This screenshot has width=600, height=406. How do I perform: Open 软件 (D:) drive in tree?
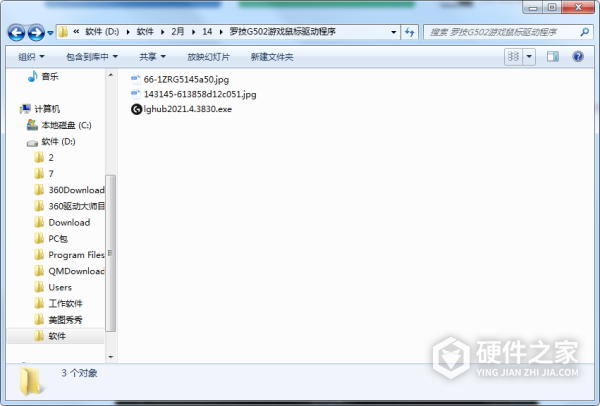tap(58, 142)
